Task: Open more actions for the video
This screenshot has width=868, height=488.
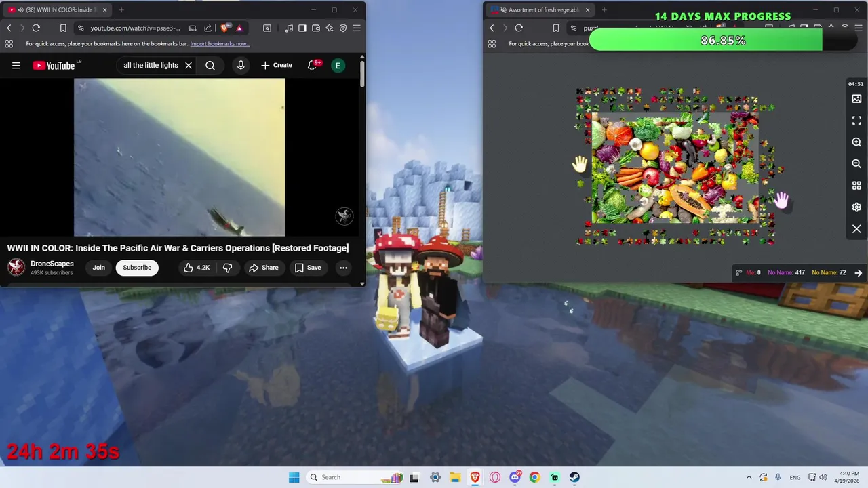Action: [x=344, y=268]
